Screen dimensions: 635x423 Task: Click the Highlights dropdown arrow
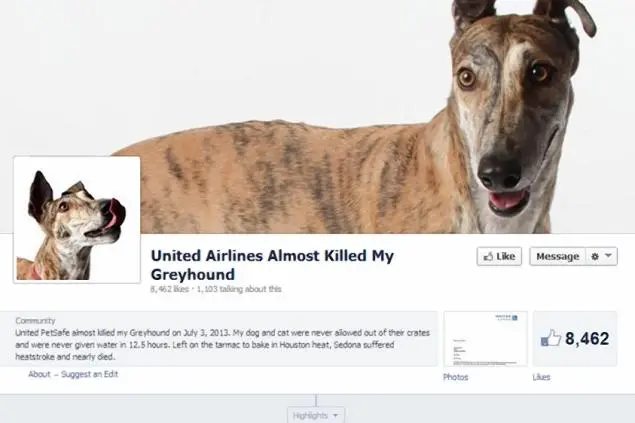335,416
